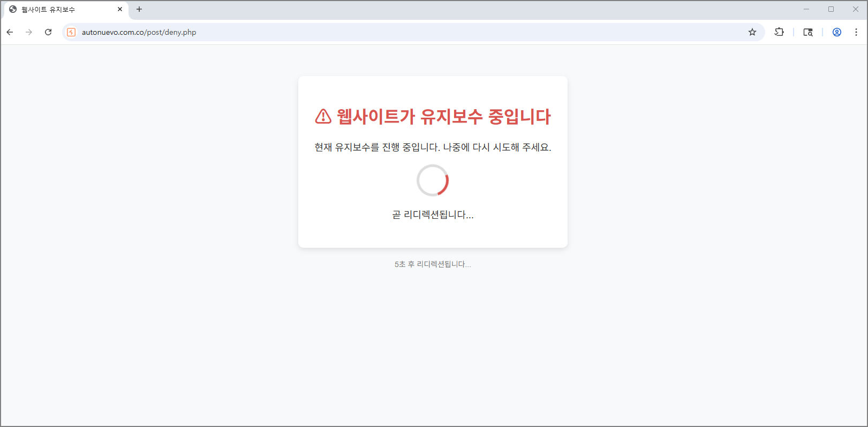
Task: Minimize the Chrome window
Action: click(806, 9)
